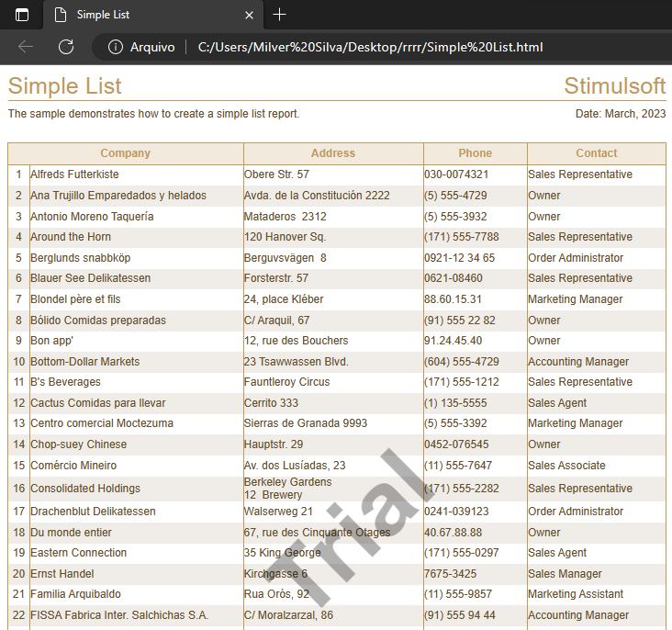The width and height of the screenshot is (672, 630).
Task: Reload the page
Action: [x=66, y=47]
